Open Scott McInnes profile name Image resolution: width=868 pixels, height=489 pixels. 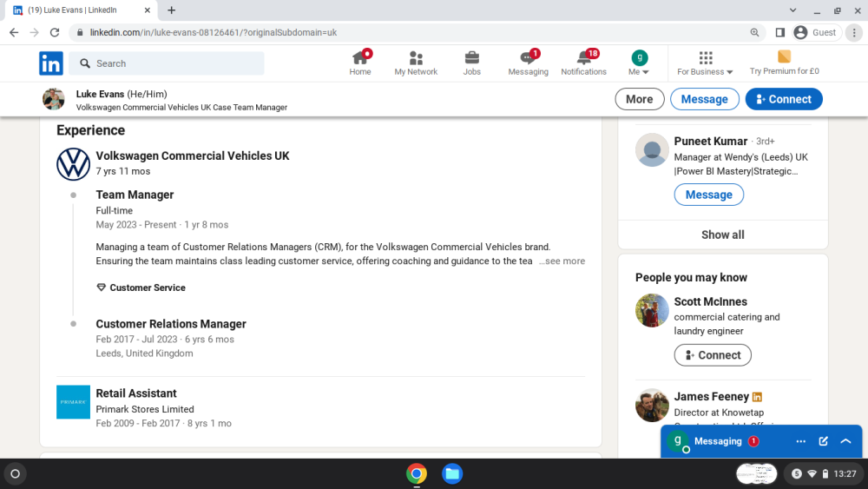pos(710,301)
